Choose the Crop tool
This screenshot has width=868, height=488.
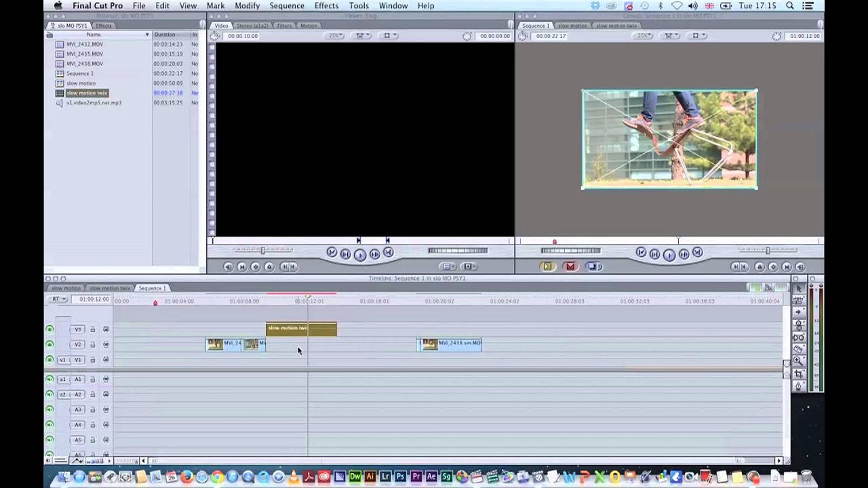point(799,373)
